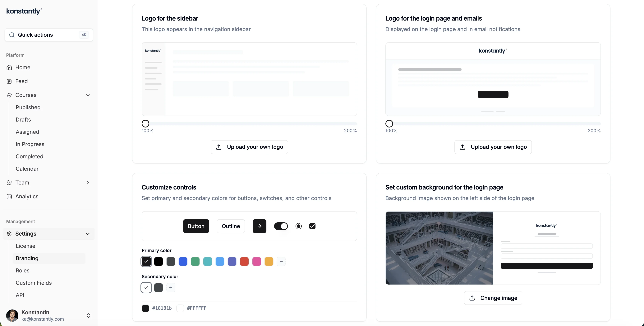
Task: Click the Change image button
Action: pyautogui.click(x=493, y=298)
